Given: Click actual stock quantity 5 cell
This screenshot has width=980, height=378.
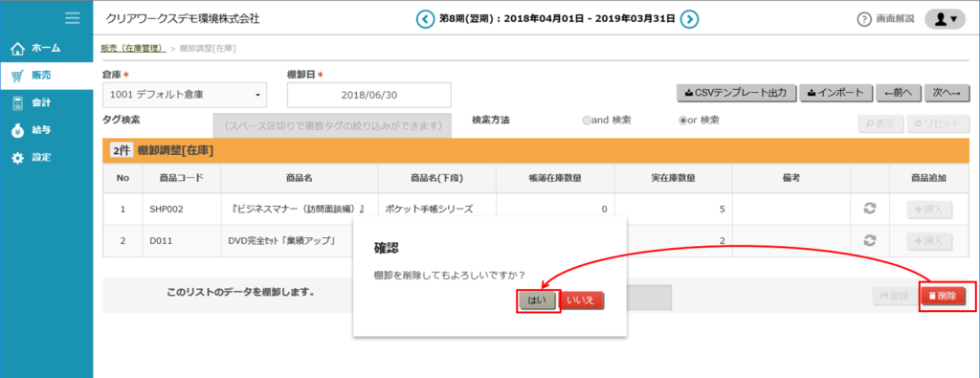Looking at the screenshot, I should [673, 211].
